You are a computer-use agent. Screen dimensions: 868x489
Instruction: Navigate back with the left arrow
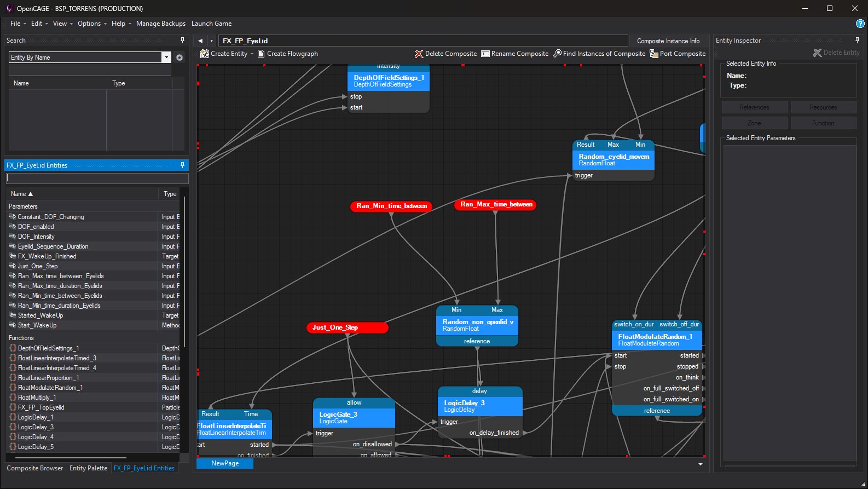[x=200, y=41]
